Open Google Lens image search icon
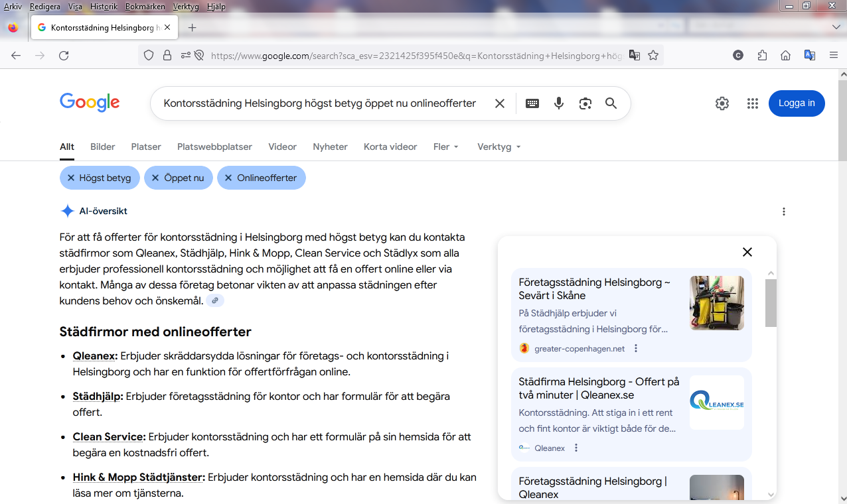Screen dimensions: 847x504 point(585,103)
